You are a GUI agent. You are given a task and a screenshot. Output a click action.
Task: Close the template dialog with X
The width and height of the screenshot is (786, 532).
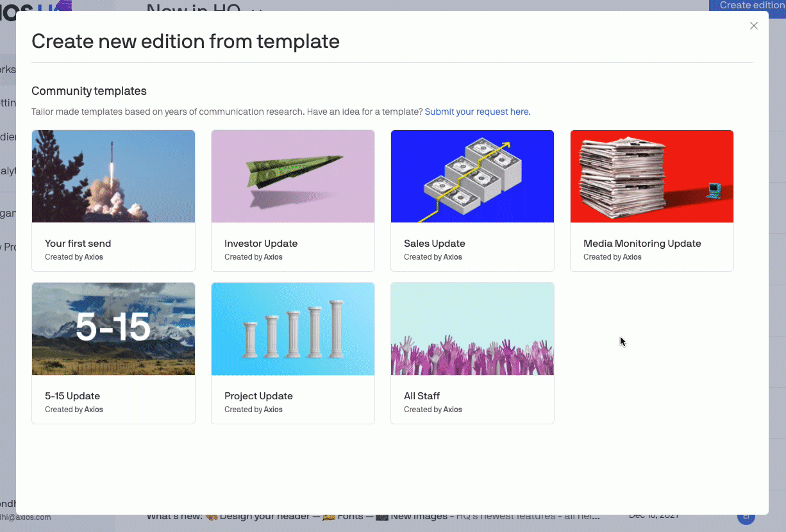point(754,26)
